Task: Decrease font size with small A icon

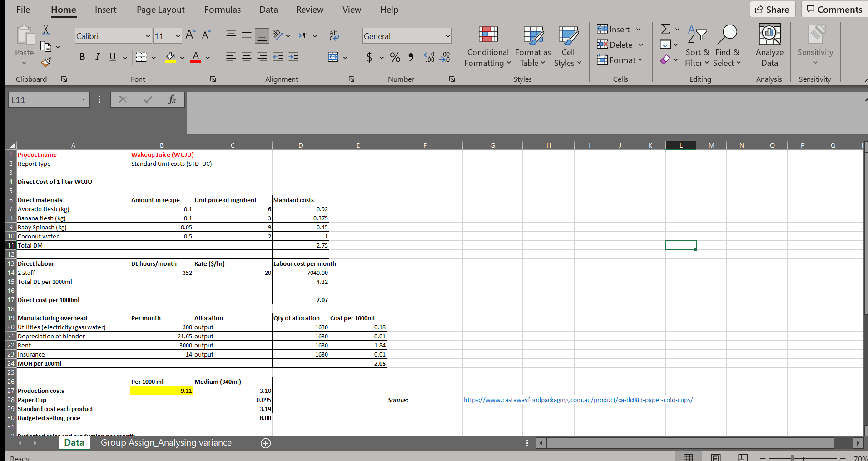Action: [x=206, y=35]
